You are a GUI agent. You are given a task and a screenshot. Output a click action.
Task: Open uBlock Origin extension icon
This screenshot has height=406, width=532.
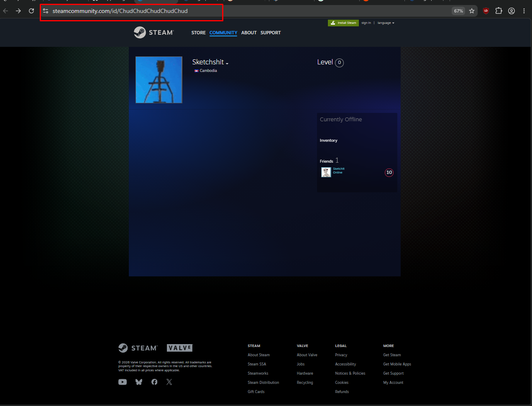(486, 11)
